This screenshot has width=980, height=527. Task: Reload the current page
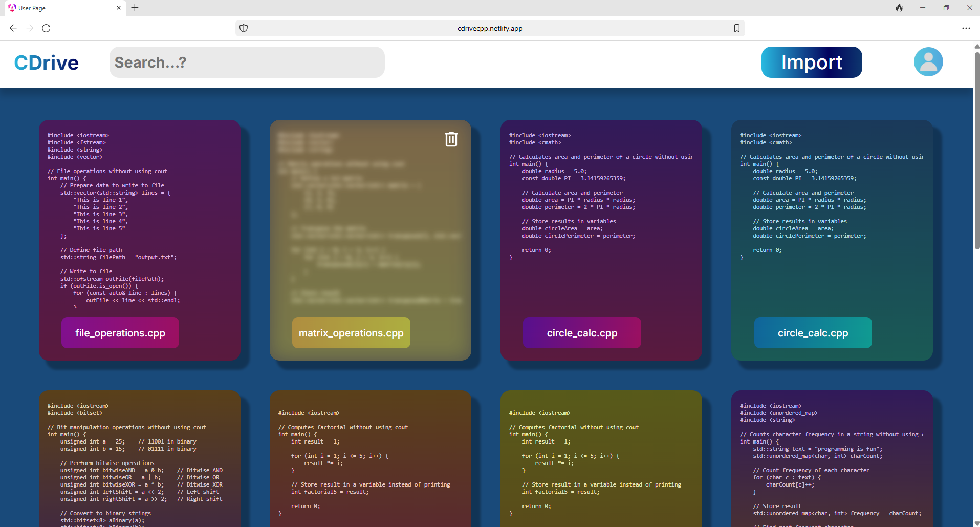(46, 28)
